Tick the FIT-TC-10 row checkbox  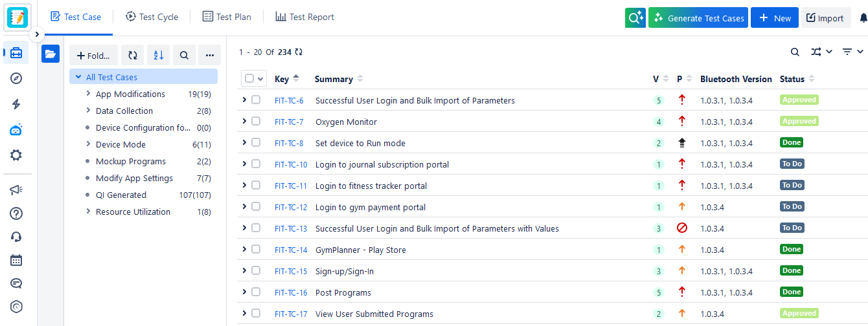pyautogui.click(x=256, y=164)
